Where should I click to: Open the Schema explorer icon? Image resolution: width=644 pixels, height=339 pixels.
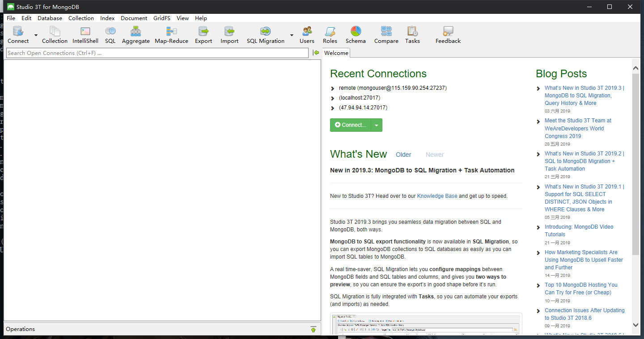[x=356, y=31]
